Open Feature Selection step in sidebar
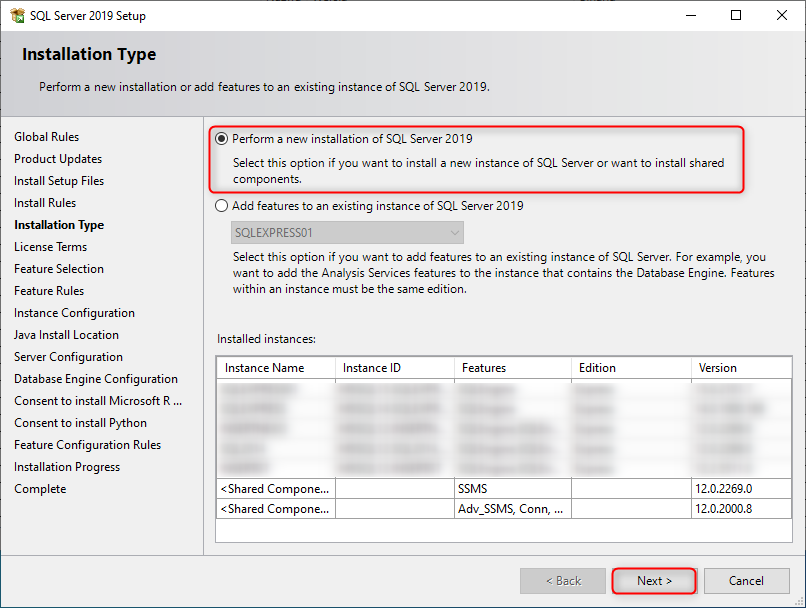Image resolution: width=806 pixels, height=608 pixels. [x=59, y=269]
